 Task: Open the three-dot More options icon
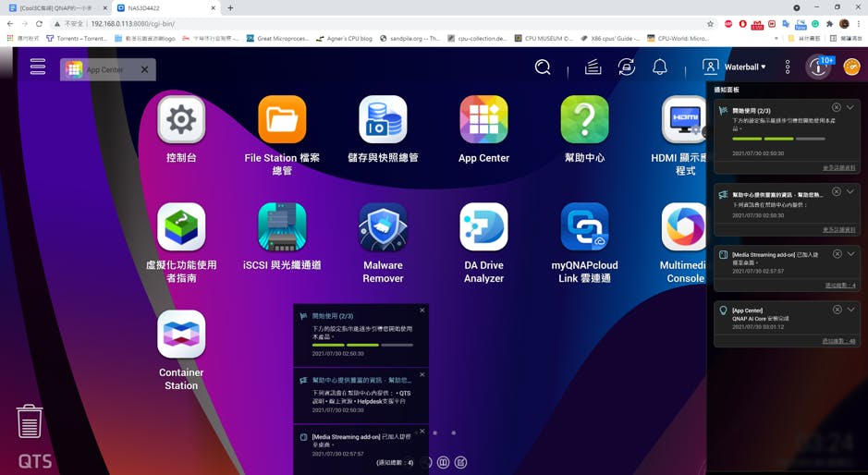click(788, 67)
